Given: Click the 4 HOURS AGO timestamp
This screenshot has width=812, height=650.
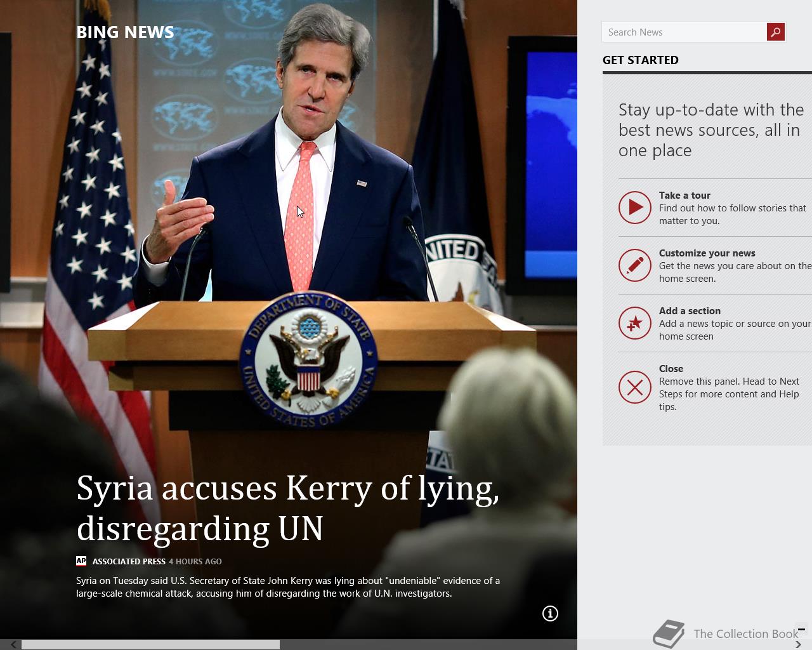Looking at the screenshot, I should [195, 561].
